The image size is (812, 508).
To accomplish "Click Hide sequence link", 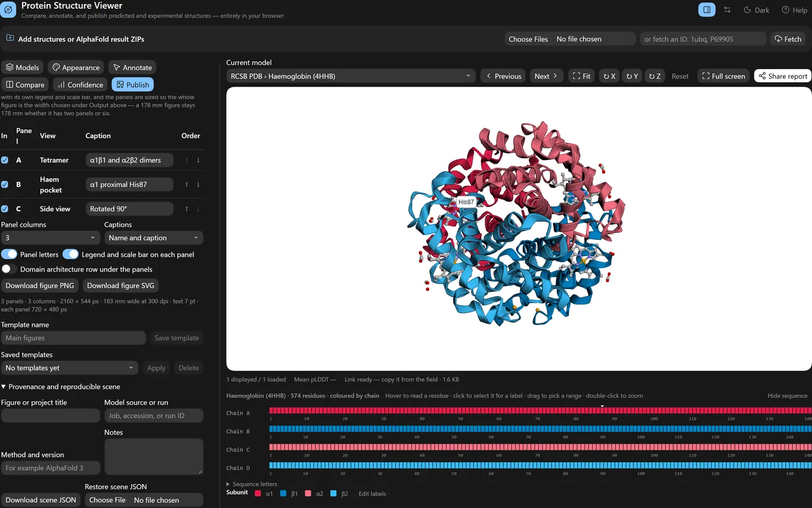I will 787,396.
